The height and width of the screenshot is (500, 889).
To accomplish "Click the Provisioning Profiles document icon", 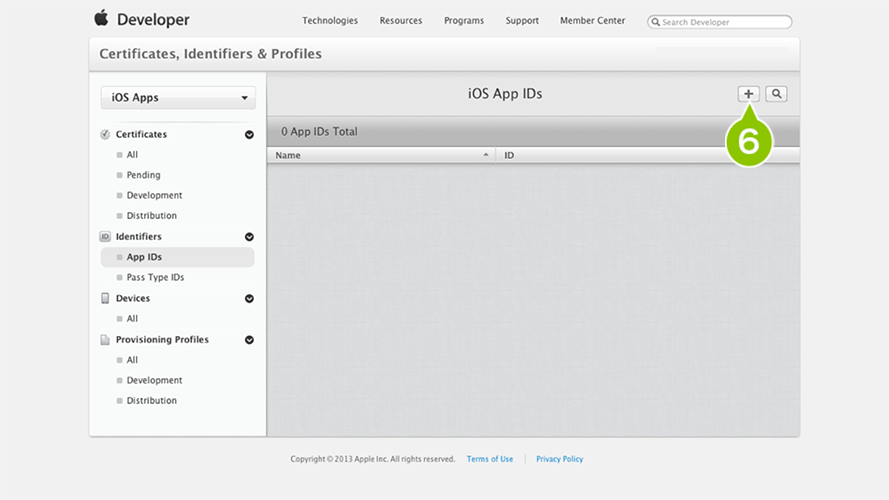I will coord(105,340).
